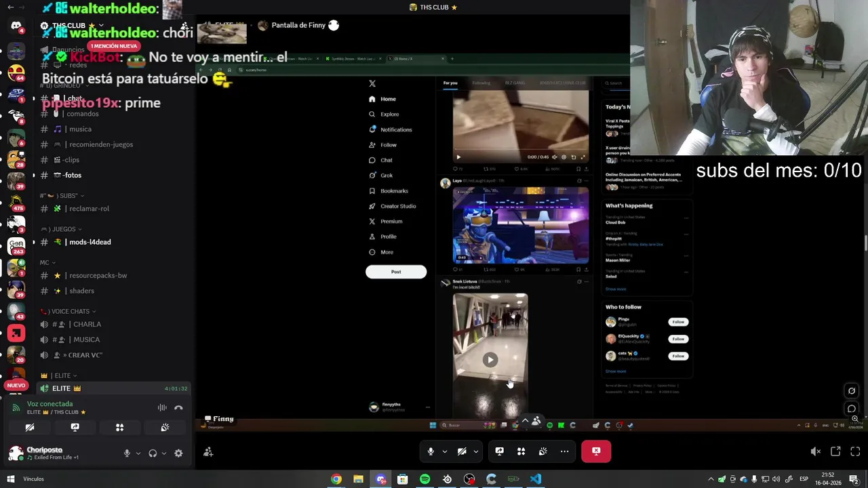
Task: Launch Spotify from the Windows taskbar
Action: [x=425, y=479]
